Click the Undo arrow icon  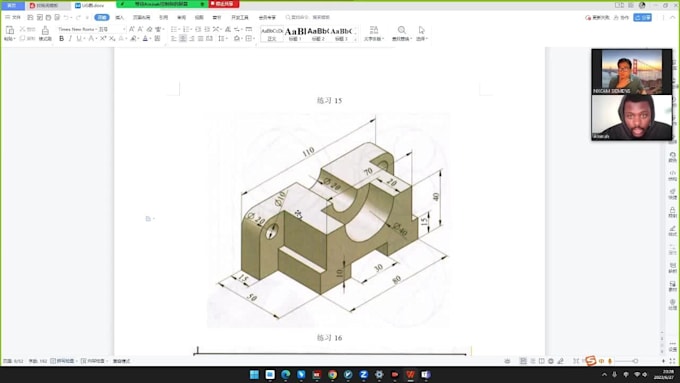pos(66,17)
